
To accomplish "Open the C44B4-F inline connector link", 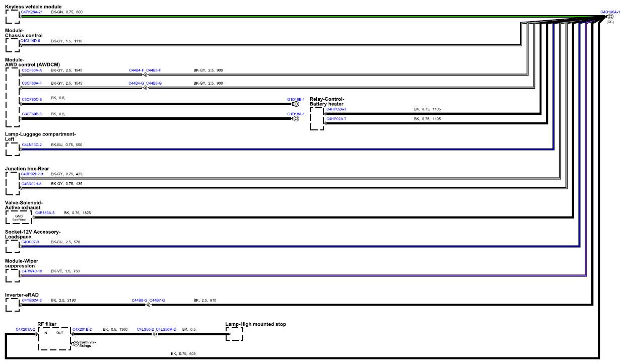I will (136, 70).
